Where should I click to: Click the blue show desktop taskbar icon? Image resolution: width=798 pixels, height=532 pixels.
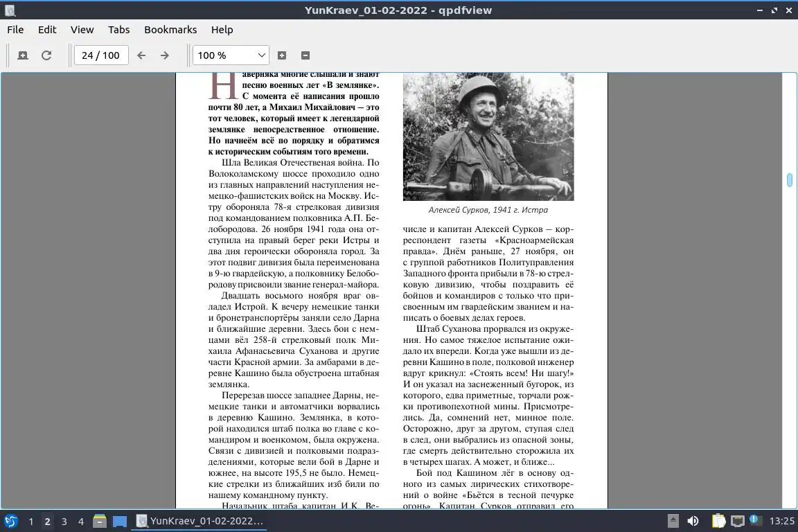pos(120,521)
